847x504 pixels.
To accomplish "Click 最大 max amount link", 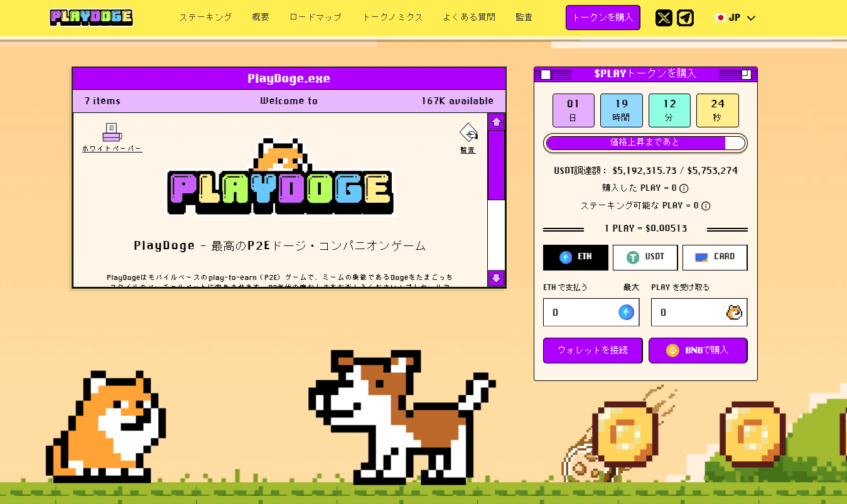I will (x=631, y=287).
